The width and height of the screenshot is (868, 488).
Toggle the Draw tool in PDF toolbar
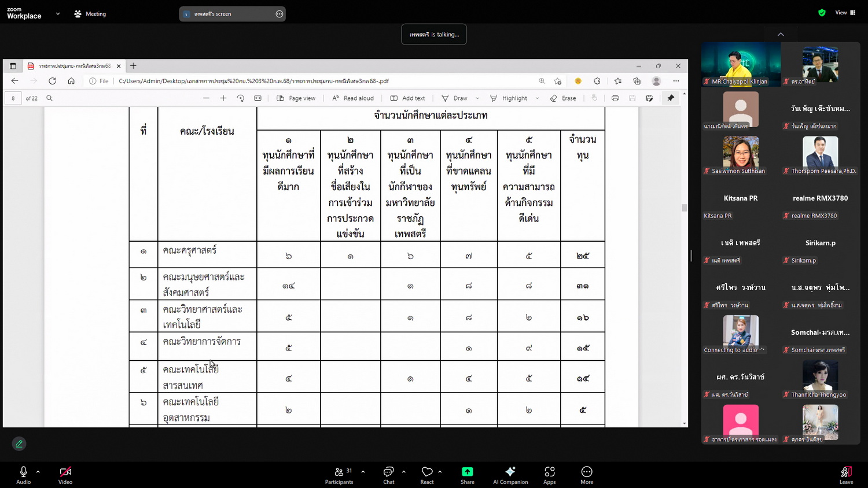click(x=455, y=98)
